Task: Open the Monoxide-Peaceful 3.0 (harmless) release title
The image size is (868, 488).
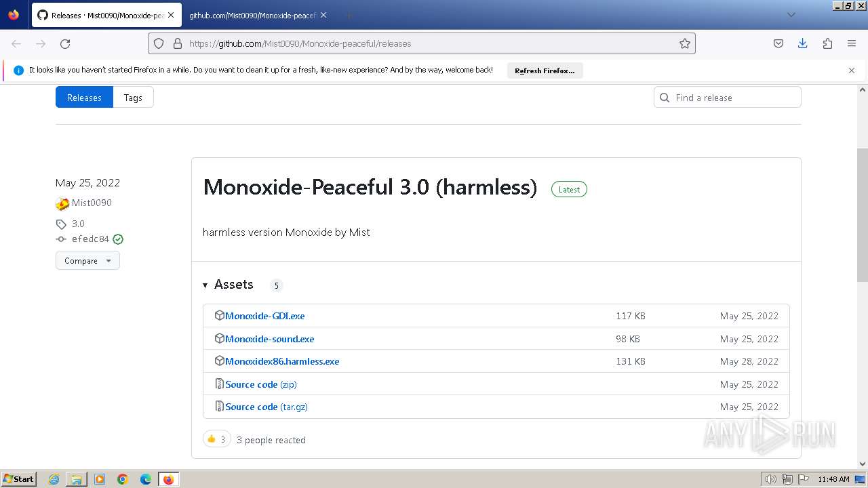Action: click(x=370, y=187)
